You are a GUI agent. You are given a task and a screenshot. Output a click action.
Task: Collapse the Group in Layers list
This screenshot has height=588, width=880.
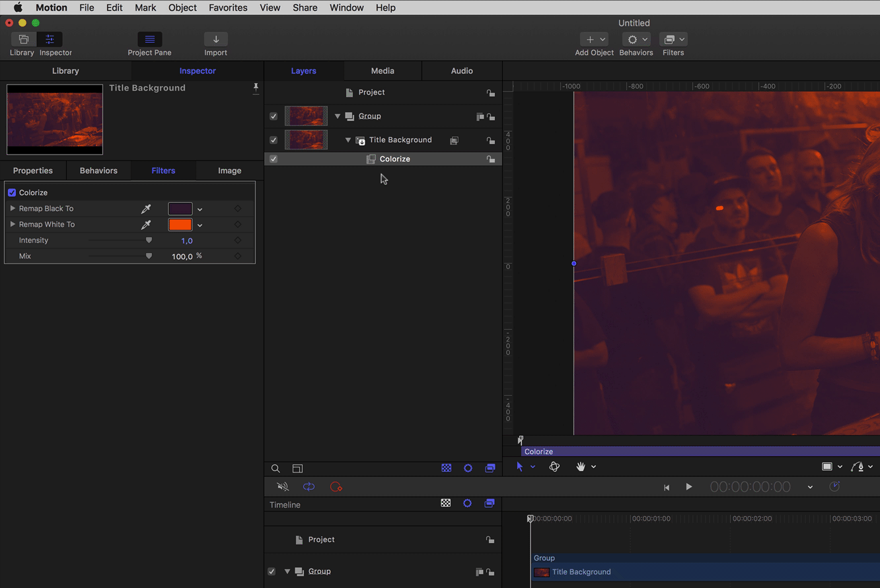click(x=338, y=116)
